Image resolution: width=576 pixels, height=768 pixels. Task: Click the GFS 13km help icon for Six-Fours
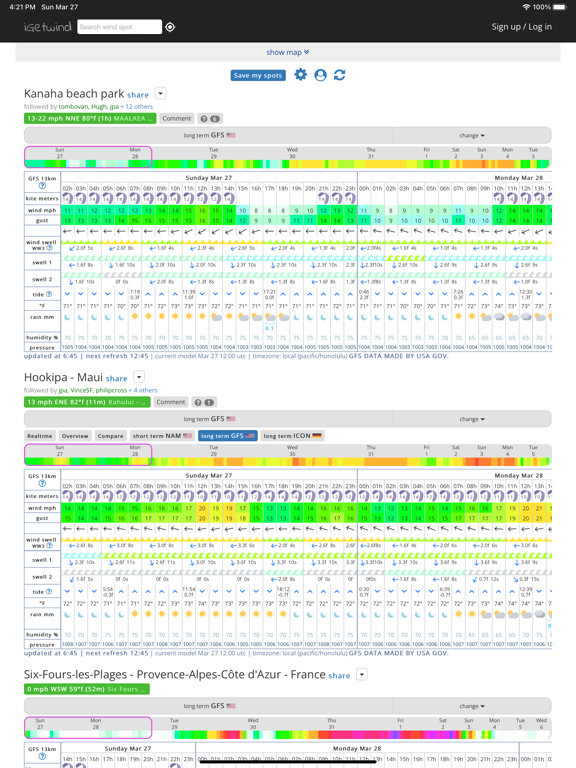click(42, 756)
